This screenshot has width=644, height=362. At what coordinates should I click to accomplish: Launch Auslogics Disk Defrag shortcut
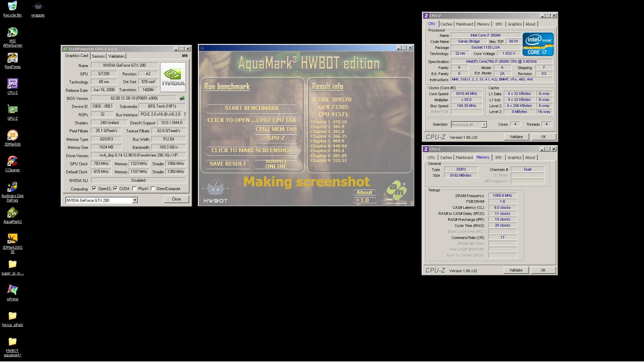pos(12,192)
